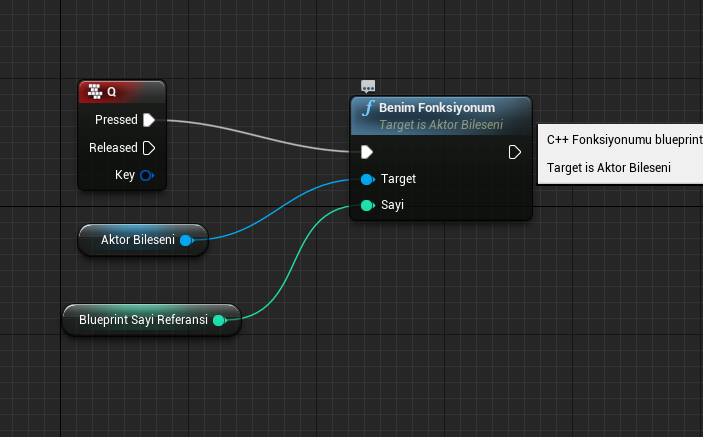Click the Released label on Q node

(x=113, y=147)
